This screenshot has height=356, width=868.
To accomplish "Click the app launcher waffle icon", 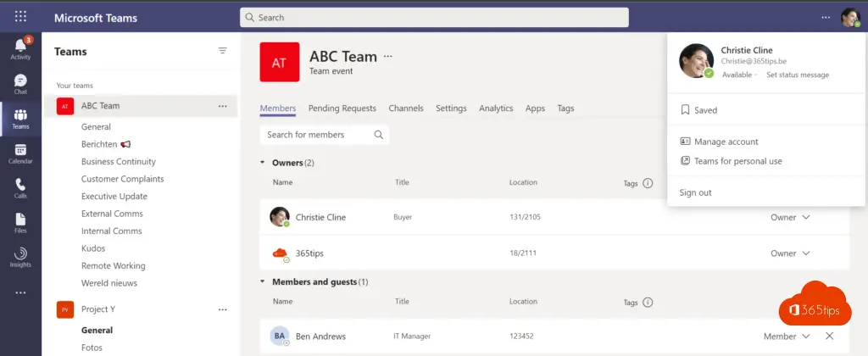I will pos(20,17).
